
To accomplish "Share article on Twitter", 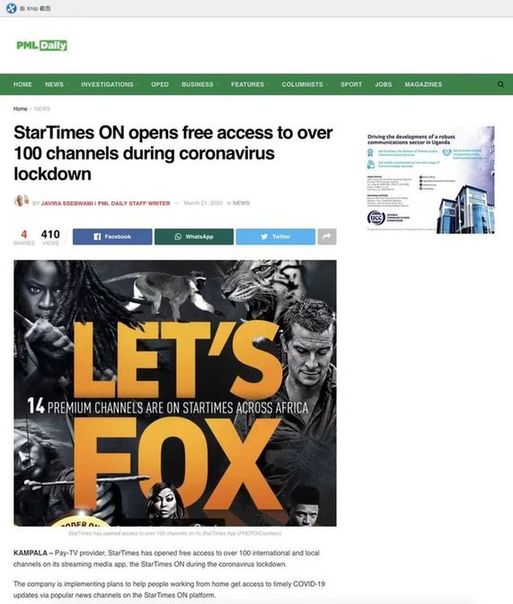I will pyautogui.click(x=275, y=237).
